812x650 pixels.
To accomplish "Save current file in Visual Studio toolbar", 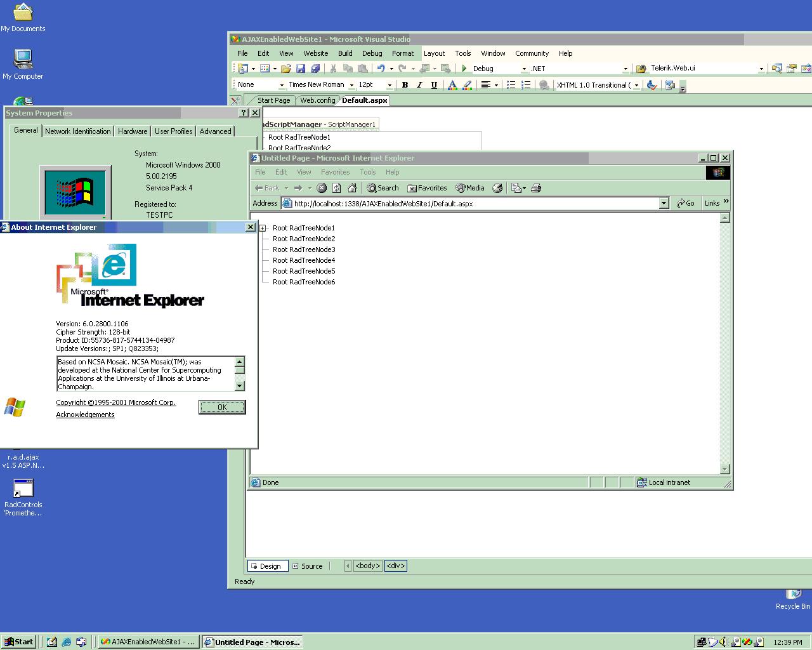I will pyautogui.click(x=301, y=69).
